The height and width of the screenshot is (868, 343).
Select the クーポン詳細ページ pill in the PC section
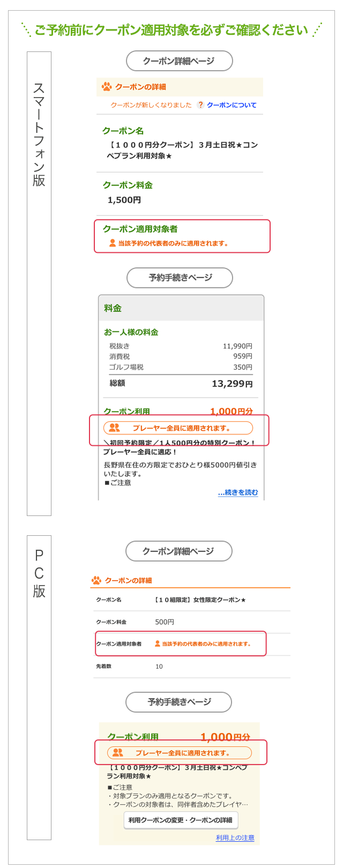(178, 551)
